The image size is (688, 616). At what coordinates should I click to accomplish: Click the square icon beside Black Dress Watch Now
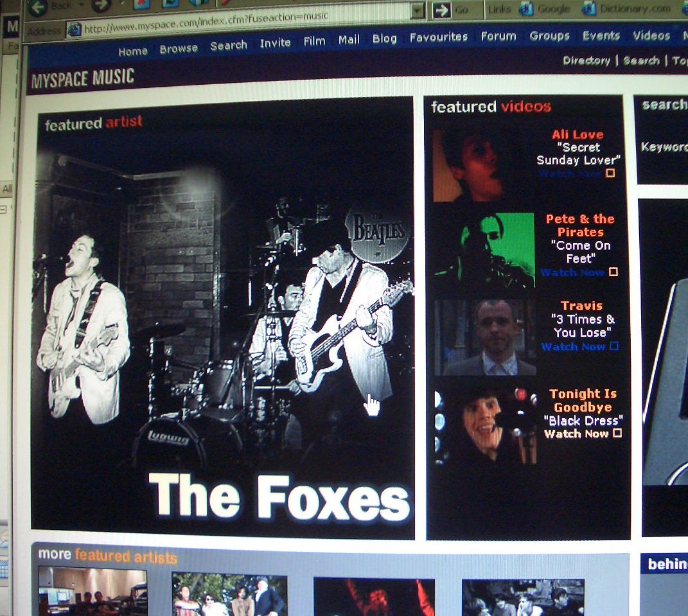click(x=617, y=433)
